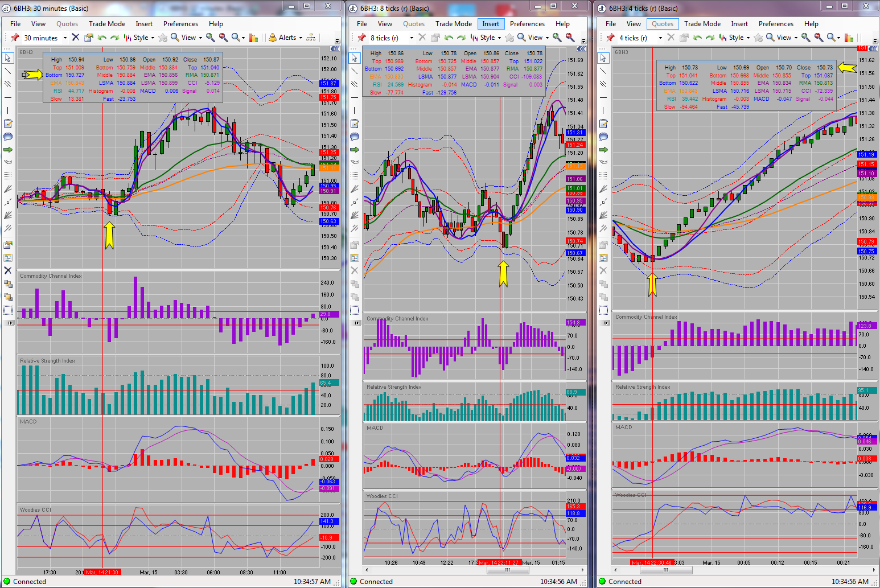Undo with green arrow in 30 minutes toolbar

[x=102, y=38]
